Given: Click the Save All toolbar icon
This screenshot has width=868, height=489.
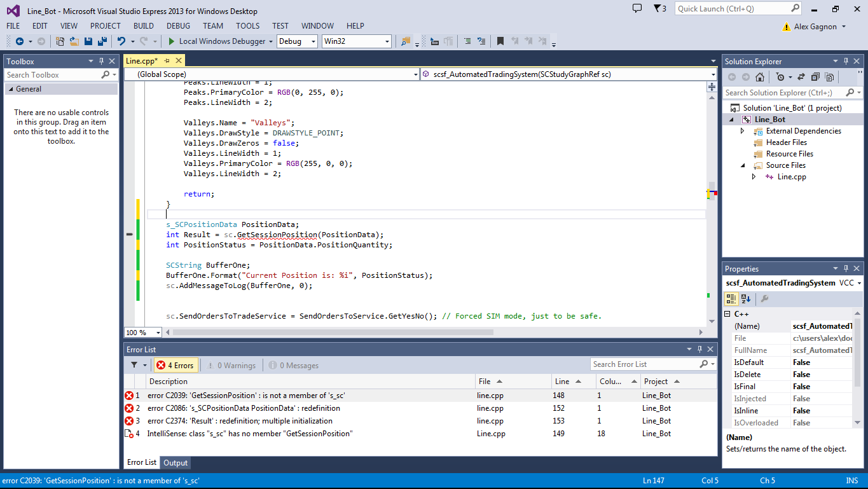Looking at the screenshot, I should [101, 41].
